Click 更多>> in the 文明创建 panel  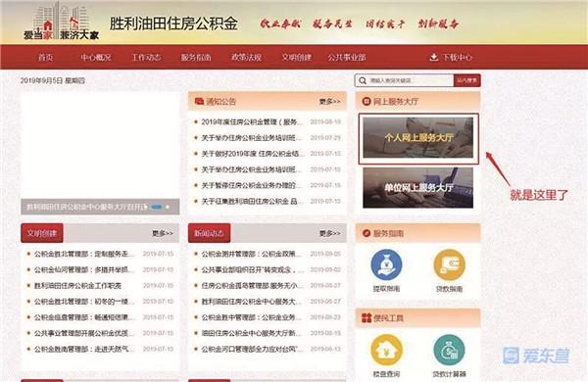163,233
